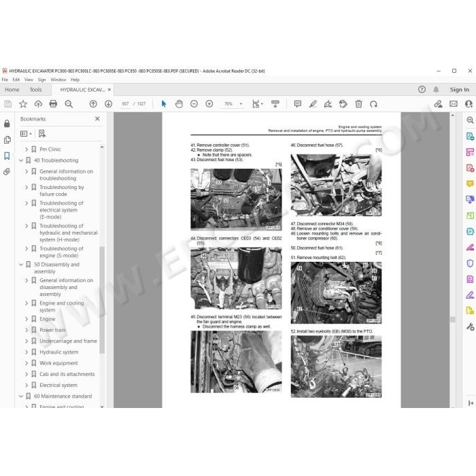
Task: Expand the Hydraulic system bookmark
Action: [x=27, y=352]
